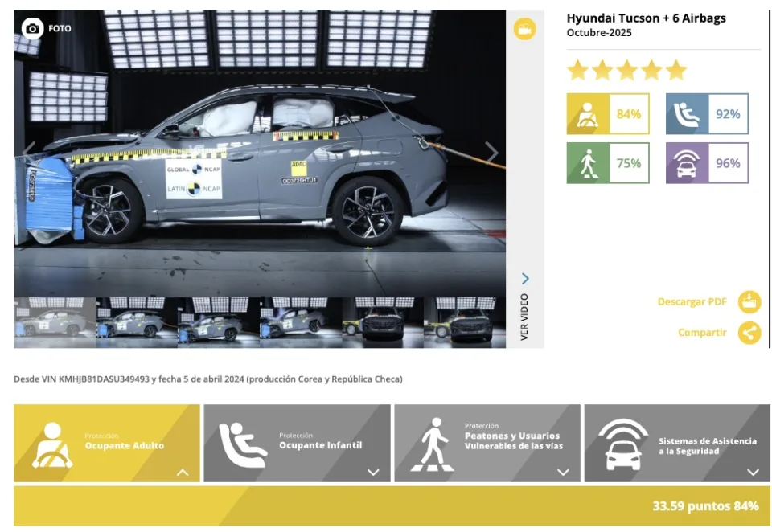The image size is (772, 532).
Task: Click the pedestrian 75% score icon
Action: [x=588, y=163]
